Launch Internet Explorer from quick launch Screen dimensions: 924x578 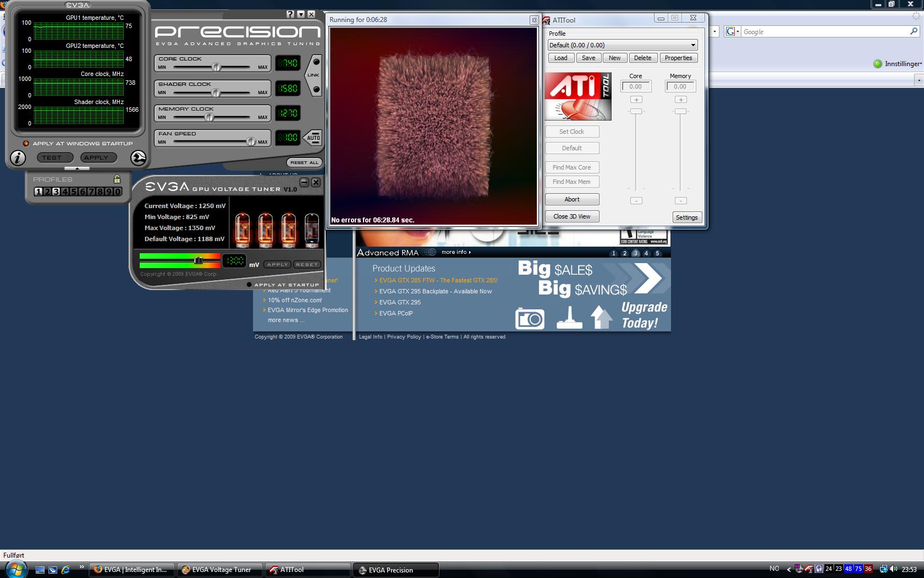(x=65, y=570)
